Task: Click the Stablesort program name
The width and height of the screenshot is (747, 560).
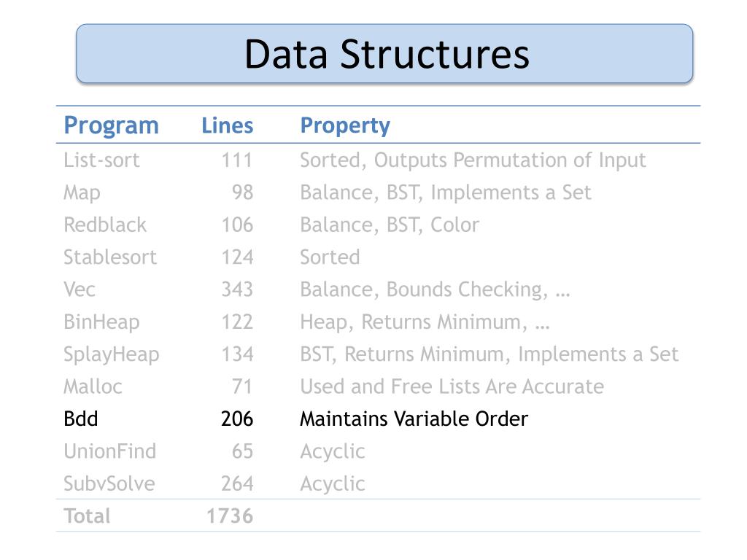Action: pyautogui.click(x=110, y=257)
